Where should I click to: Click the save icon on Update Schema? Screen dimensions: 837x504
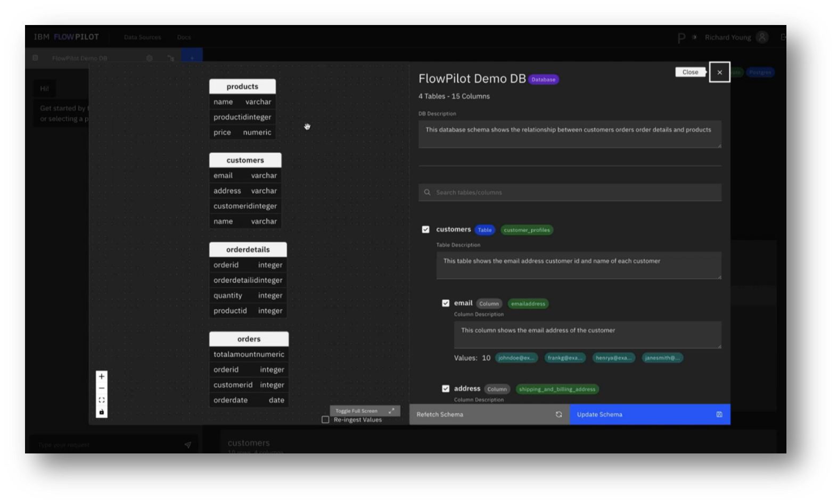(x=719, y=415)
